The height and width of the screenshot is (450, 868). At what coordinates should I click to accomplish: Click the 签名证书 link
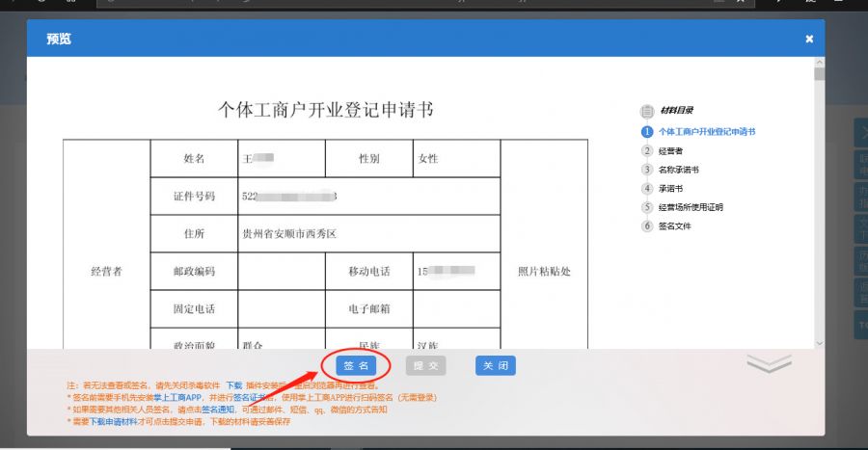point(250,397)
